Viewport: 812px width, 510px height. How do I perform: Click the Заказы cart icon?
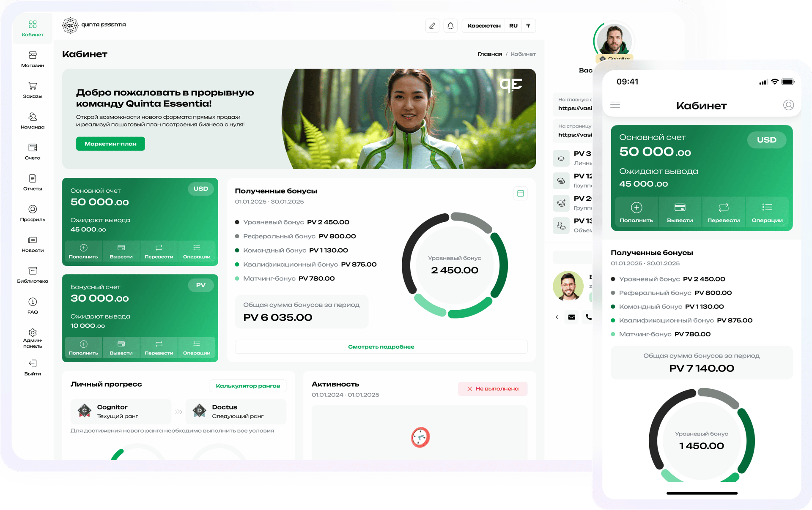pyautogui.click(x=33, y=86)
